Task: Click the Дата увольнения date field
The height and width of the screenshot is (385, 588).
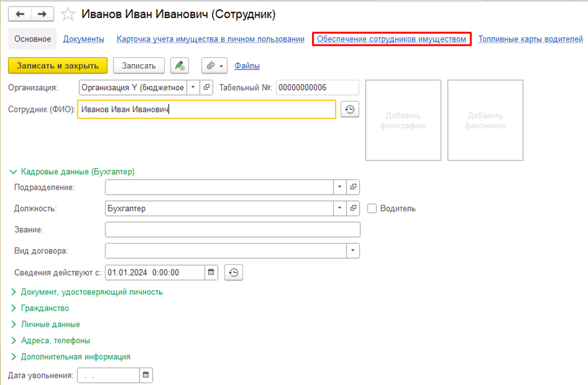Action: [x=109, y=375]
